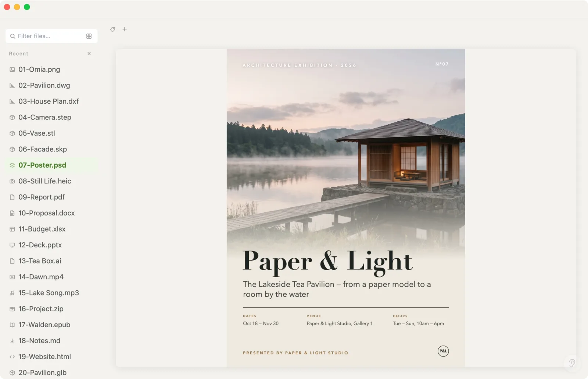The image size is (588, 379).
Task: Open 15-Lake Song.mp3 from the list
Action: (x=51, y=293)
